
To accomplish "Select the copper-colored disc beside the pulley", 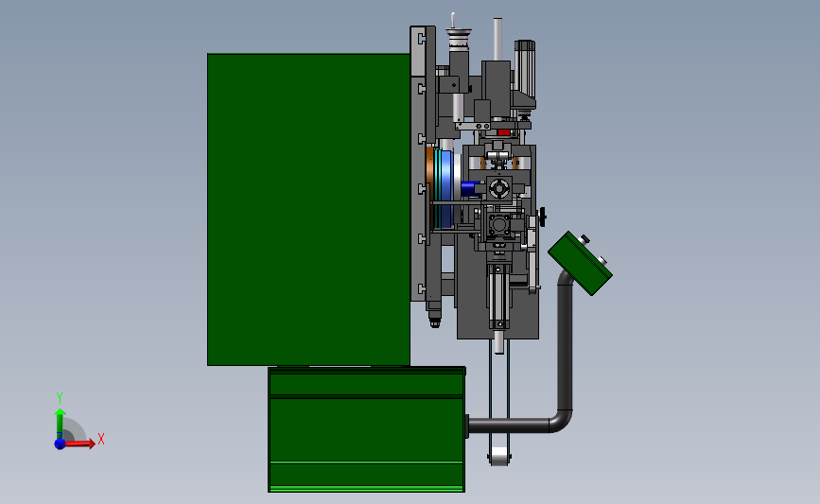I will pyautogui.click(x=430, y=188).
